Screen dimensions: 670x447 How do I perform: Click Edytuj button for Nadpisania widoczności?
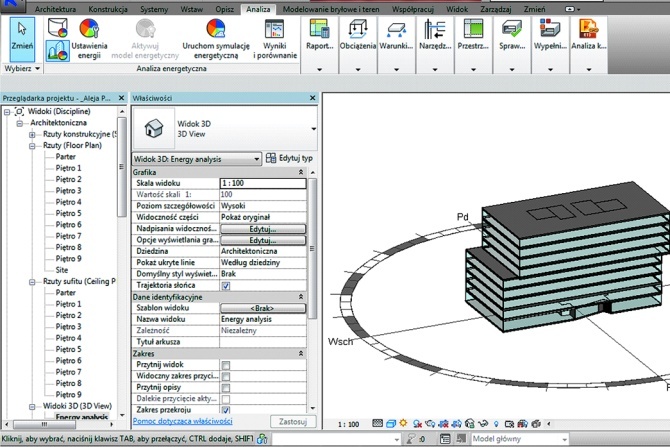263,229
